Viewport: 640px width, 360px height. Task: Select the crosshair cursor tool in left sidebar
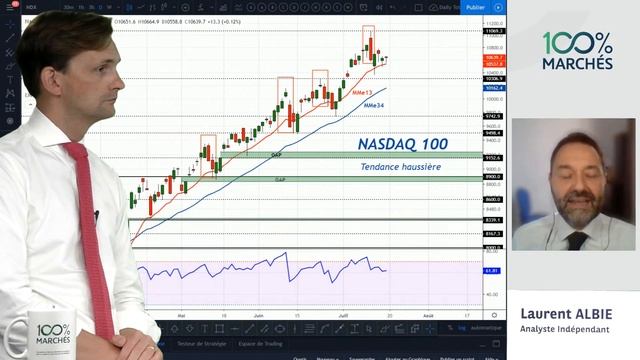pos(10,24)
